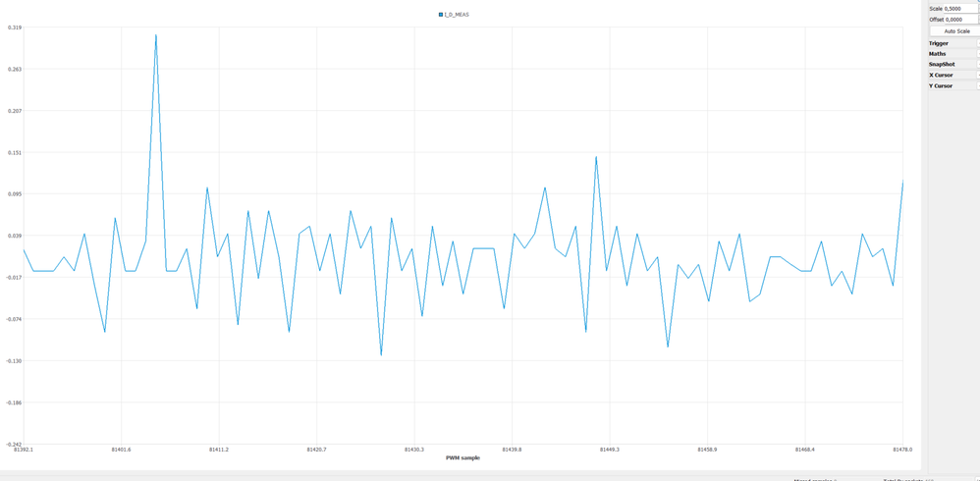Viewport: 980px width, 481px height.
Task: Click the 0.039 y-axis tick label
Action: (x=15, y=236)
